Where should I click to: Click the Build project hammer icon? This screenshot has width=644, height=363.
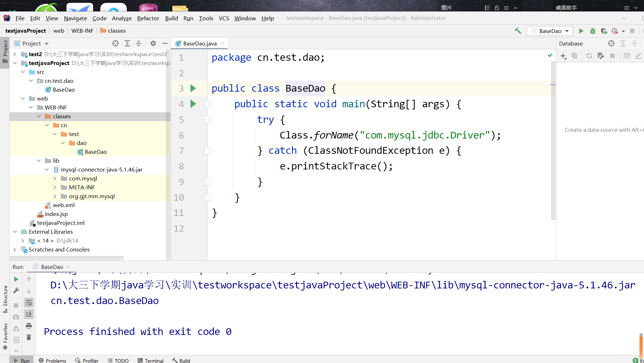[518, 31]
